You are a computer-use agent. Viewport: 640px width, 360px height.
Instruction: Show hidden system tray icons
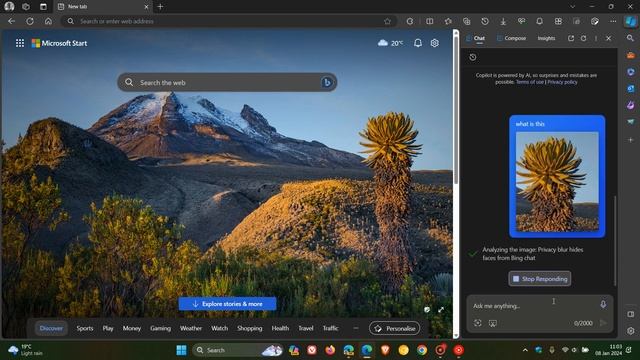tap(525, 350)
